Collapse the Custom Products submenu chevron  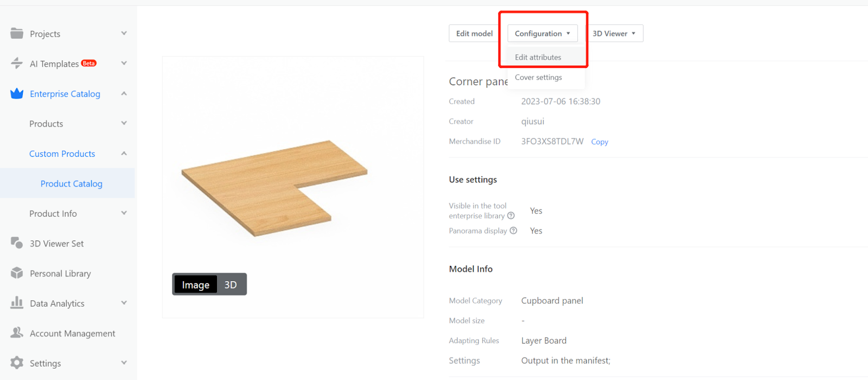[124, 154]
